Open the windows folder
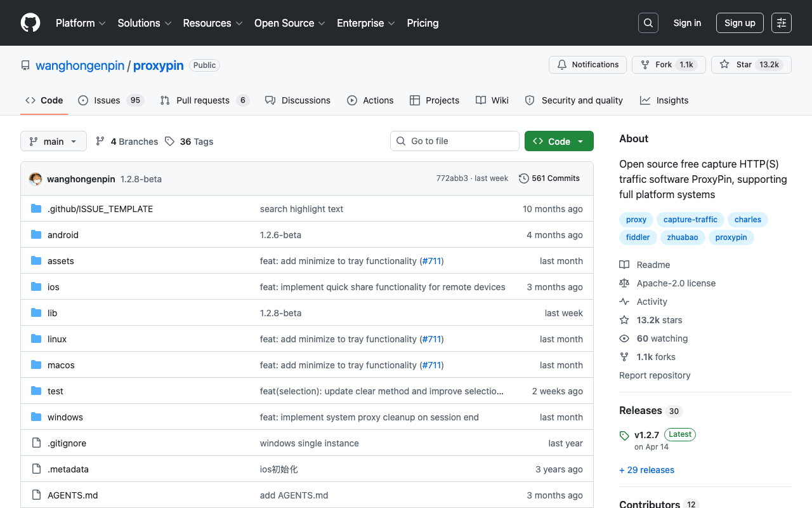This screenshot has height=508, width=812. point(65,417)
